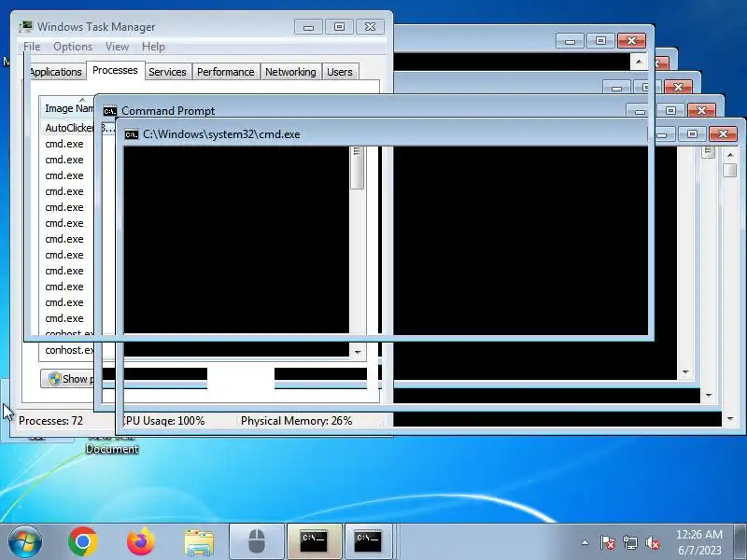747x560 pixels.
Task: Click the C:\Windows\system32\cmd.exe title text
Action: click(x=221, y=134)
